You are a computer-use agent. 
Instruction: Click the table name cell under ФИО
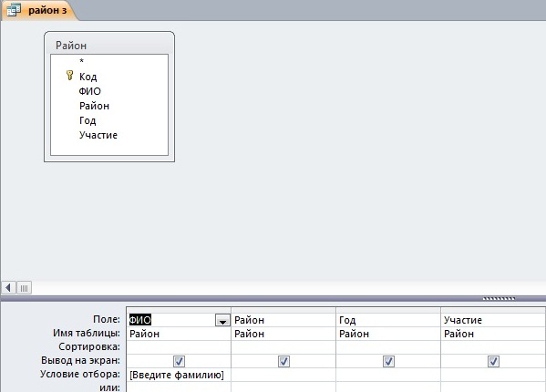179,334
